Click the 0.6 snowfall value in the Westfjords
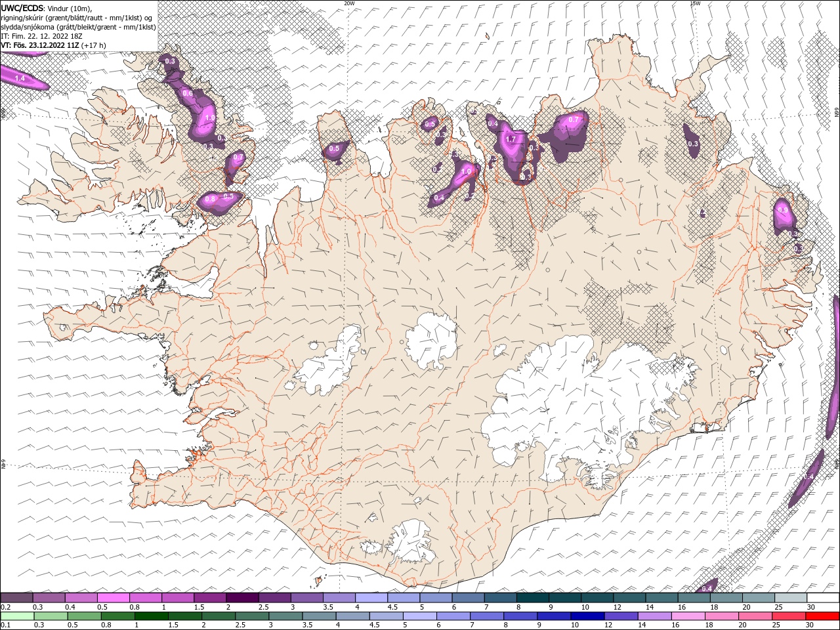 (188, 94)
